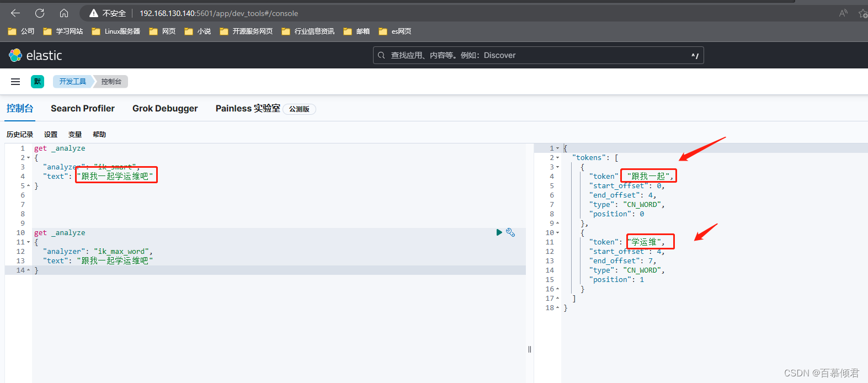Viewport: 868px width, 383px height.
Task: Toggle fold marker at output line 16
Action: pos(557,289)
